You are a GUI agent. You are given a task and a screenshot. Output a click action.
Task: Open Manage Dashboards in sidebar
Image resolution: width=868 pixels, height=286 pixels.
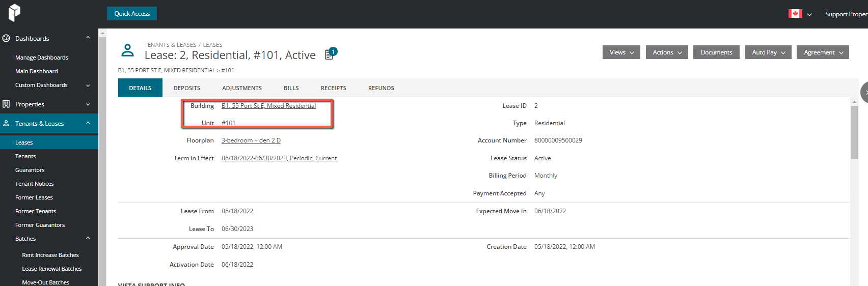(42, 58)
